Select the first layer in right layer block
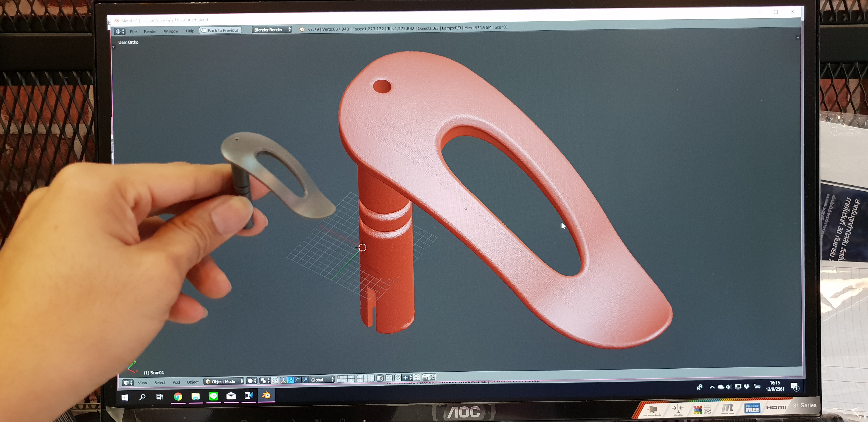Screen dimensions: 868x422 pos(359,377)
